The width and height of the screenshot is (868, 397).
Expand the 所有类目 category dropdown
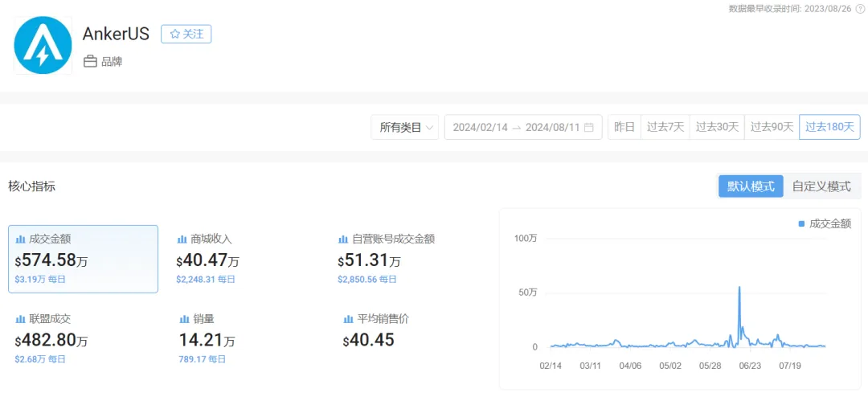[404, 127]
